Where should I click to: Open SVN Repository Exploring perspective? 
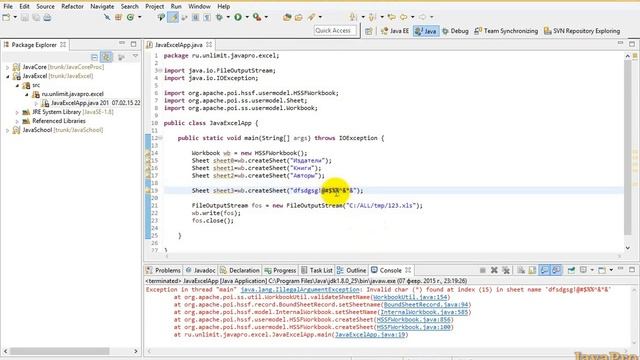point(582,31)
